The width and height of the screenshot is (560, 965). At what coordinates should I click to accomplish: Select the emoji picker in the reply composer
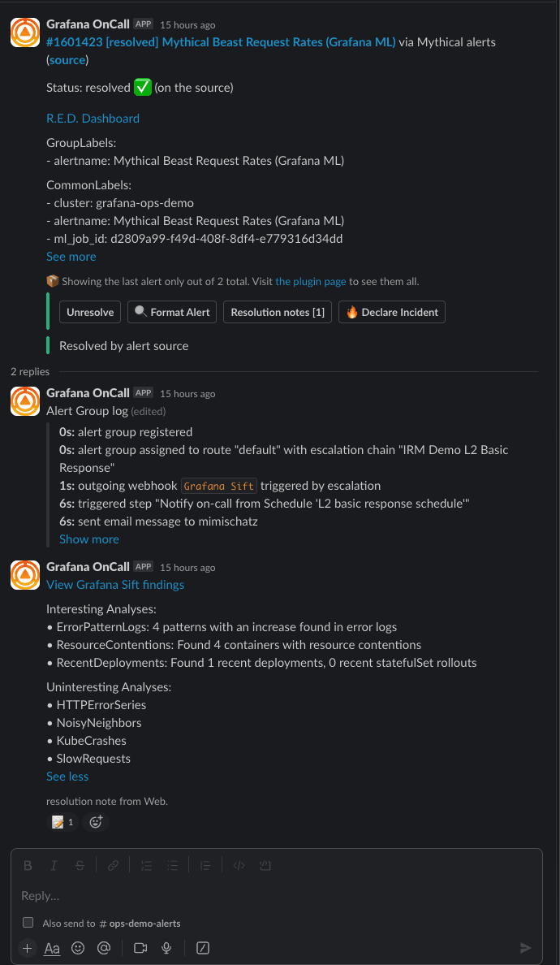[x=78, y=947]
